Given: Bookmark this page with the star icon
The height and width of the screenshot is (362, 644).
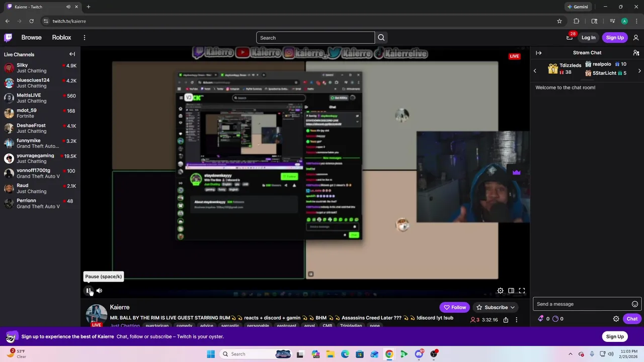Looking at the screenshot, I should [559, 21].
